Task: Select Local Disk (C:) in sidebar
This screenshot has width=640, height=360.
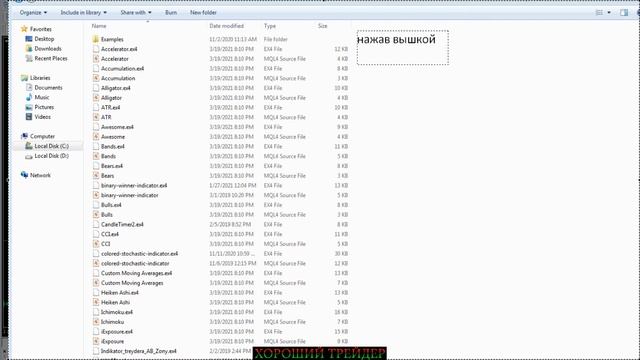Action: point(51,146)
